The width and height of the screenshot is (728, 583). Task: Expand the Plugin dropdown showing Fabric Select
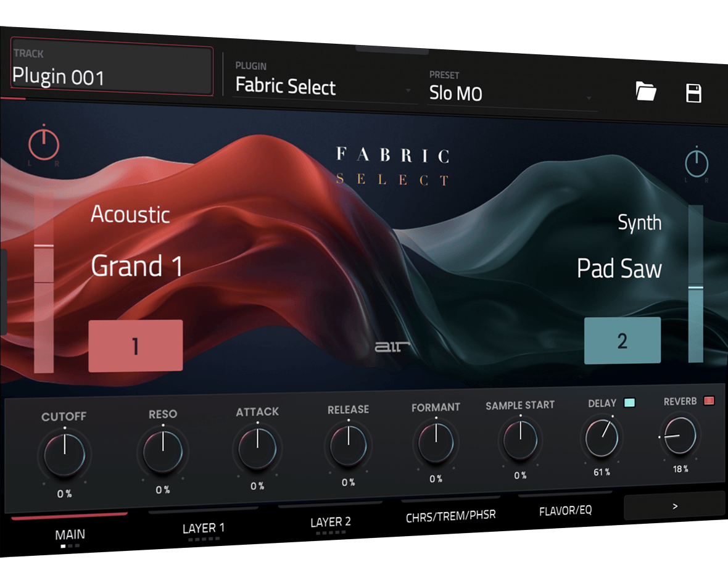323,86
